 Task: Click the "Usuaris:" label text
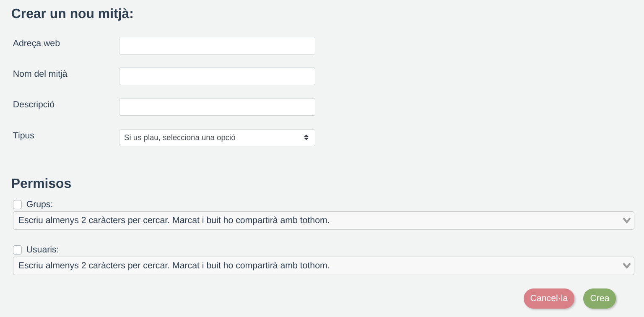click(x=43, y=250)
